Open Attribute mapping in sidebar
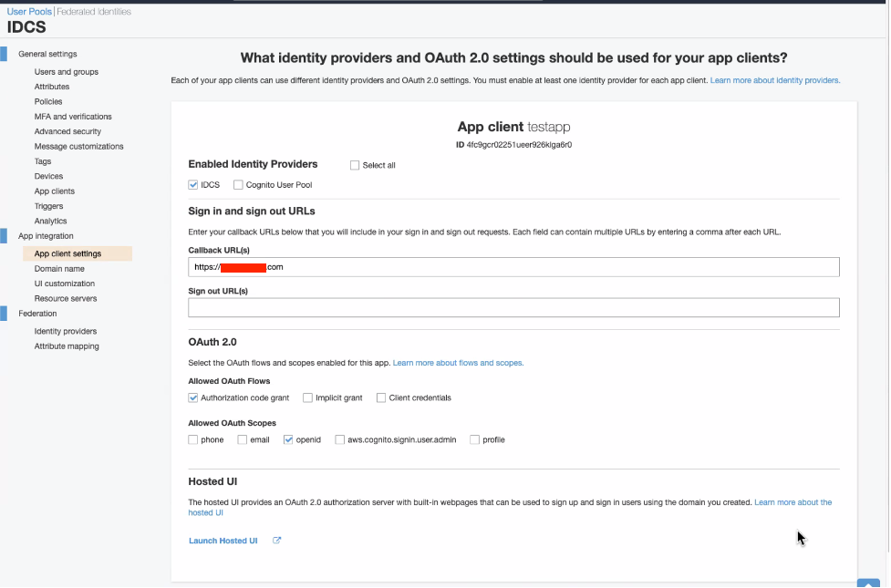Viewport: 891px width, 588px height. pyautogui.click(x=67, y=346)
